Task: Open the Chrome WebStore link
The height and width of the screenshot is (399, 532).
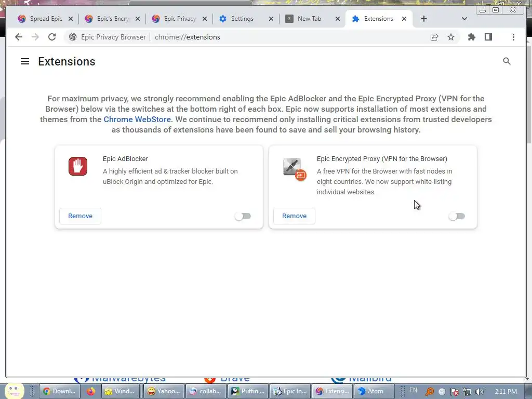Action: [x=137, y=119]
